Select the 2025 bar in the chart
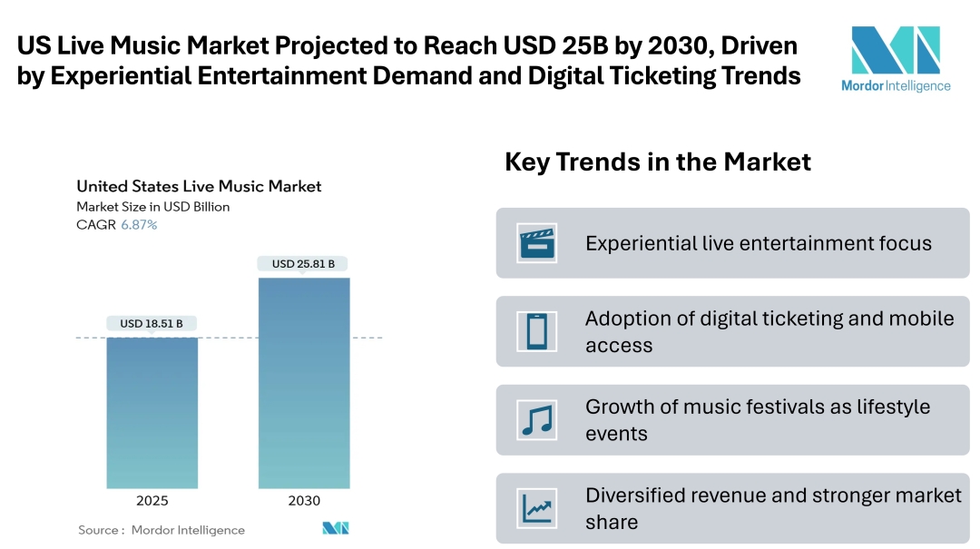 coord(152,413)
